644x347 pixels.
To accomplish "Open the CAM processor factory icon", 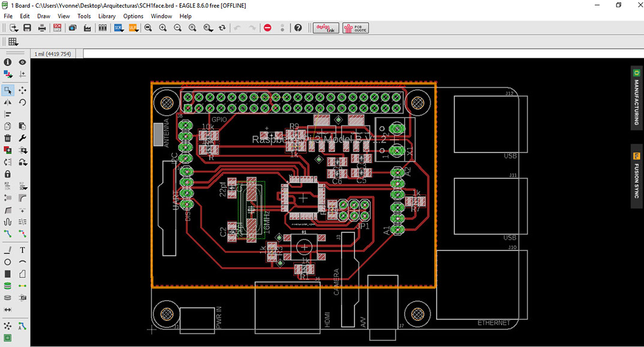I will pos(88,28).
